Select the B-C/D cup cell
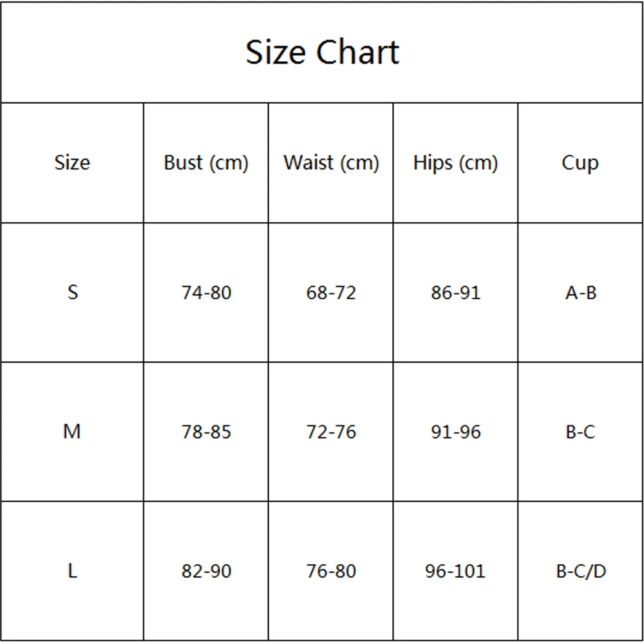 (x=581, y=571)
